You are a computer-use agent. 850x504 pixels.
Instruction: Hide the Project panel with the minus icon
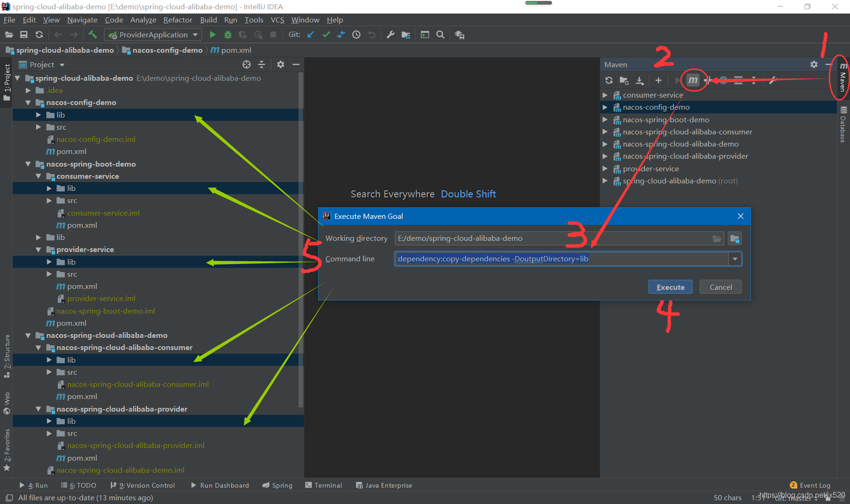pos(296,64)
